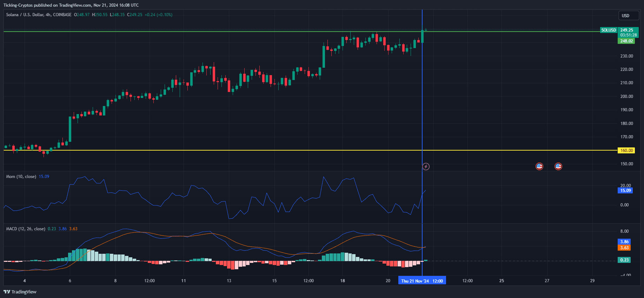Click the 220.00 price axis label
The image size is (644, 298).
point(626,69)
